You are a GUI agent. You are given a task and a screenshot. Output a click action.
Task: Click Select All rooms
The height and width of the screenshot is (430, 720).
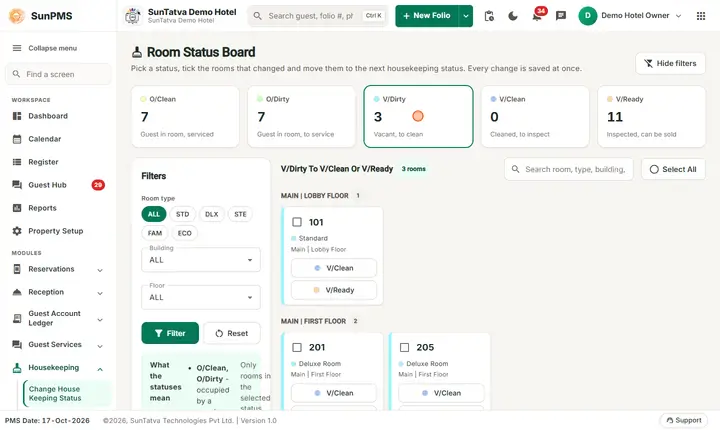[x=673, y=169]
